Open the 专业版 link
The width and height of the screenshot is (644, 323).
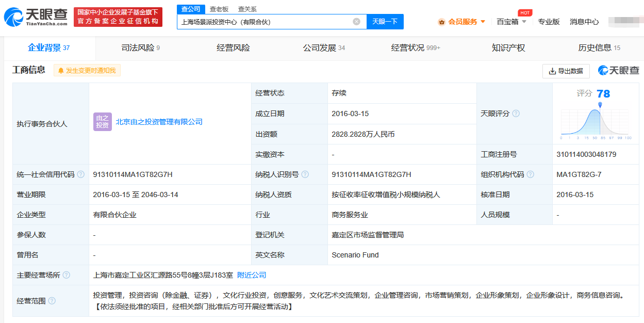549,22
